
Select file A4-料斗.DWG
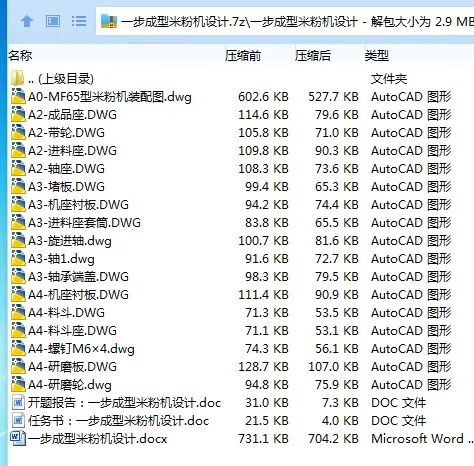(66, 313)
